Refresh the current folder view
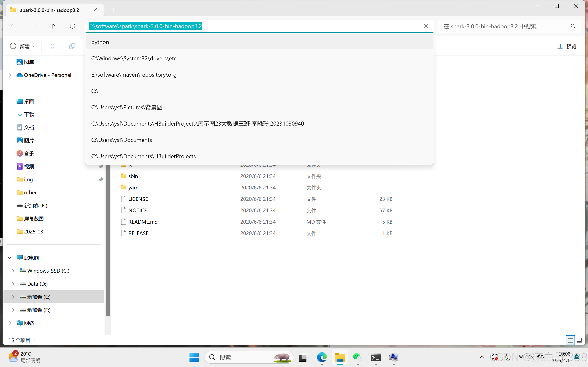The height and width of the screenshot is (367, 588). (72, 26)
